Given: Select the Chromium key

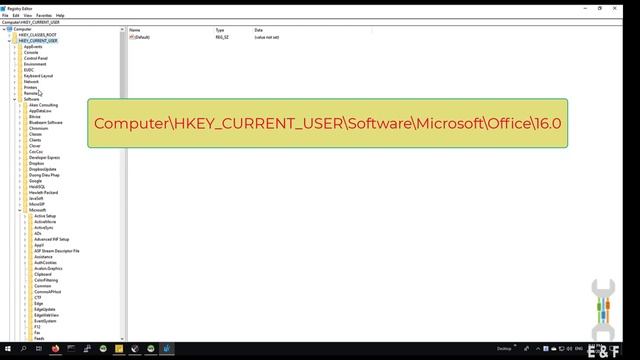Looking at the screenshot, I should (38, 129).
